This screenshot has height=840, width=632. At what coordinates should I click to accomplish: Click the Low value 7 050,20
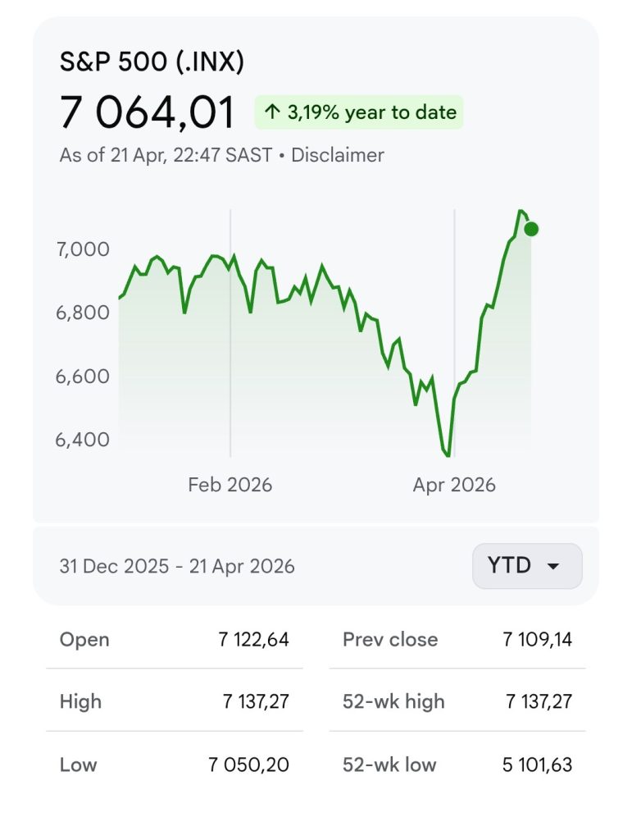[x=249, y=765]
